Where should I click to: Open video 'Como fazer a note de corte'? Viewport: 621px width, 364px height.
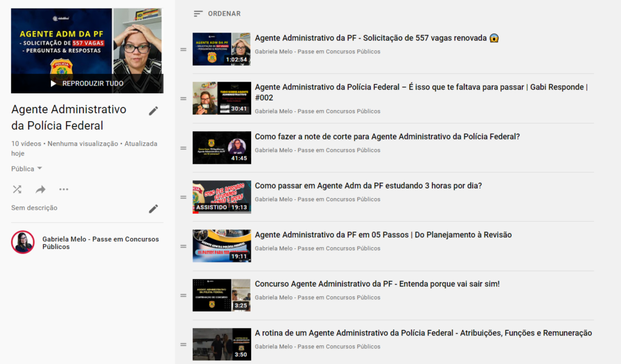(388, 136)
